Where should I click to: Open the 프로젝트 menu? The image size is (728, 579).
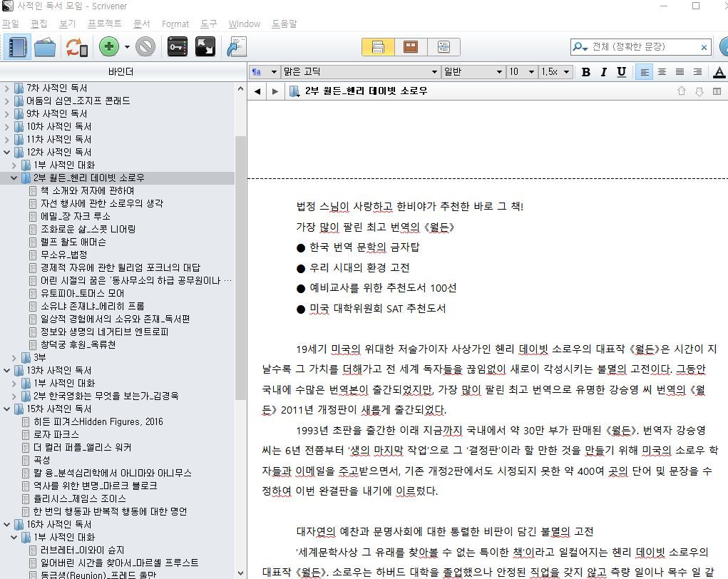105,24
